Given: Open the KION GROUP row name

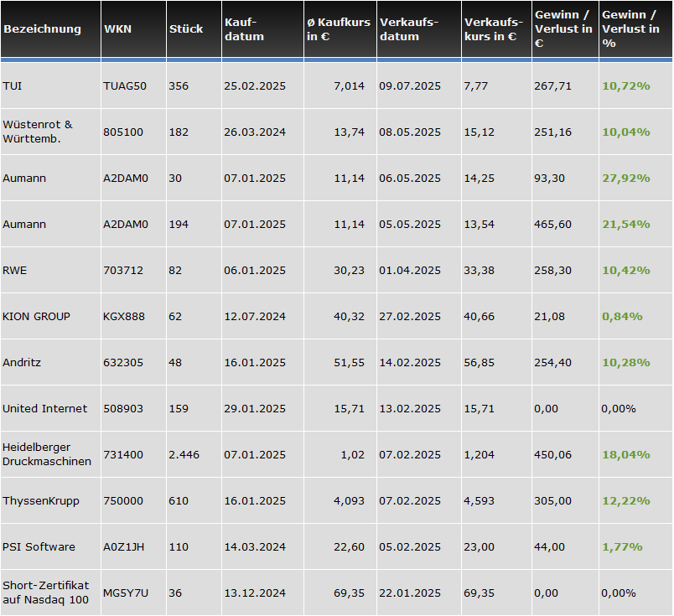Looking at the screenshot, I should point(36,316).
